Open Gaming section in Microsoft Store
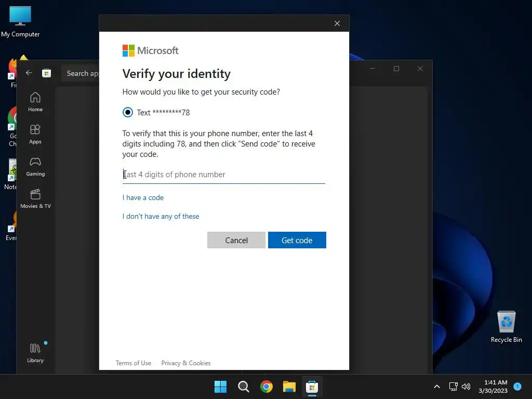Image resolution: width=532 pixels, height=399 pixels. [x=35, y=166]
